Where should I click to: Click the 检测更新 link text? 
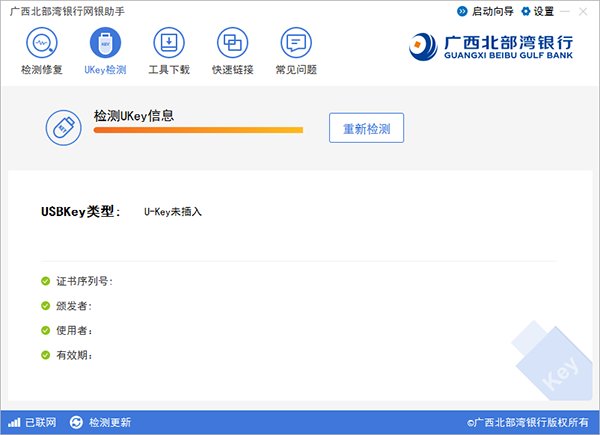coord(110,422)
